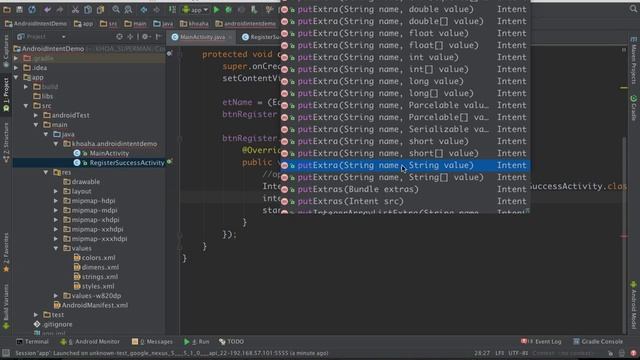Select putExtra(String name, int value) suggestion

tap(405, 58)
